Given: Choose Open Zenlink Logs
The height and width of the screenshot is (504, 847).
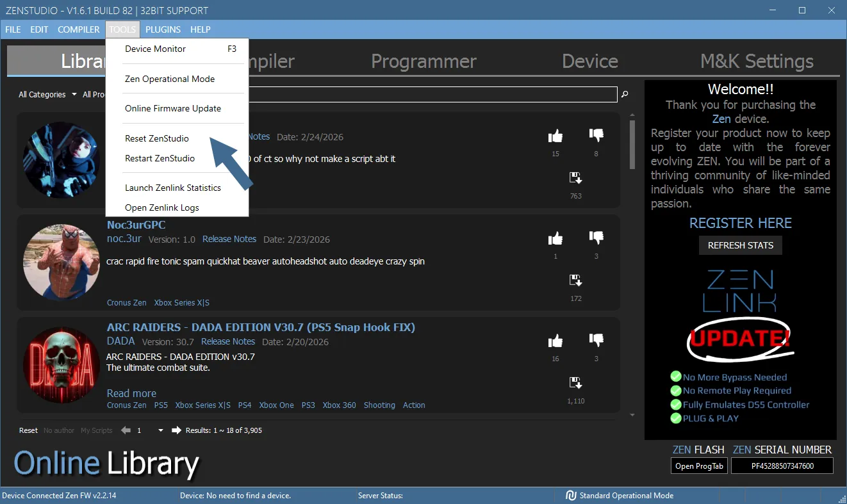Looking at the screenshot, I should tap(177, 207).
